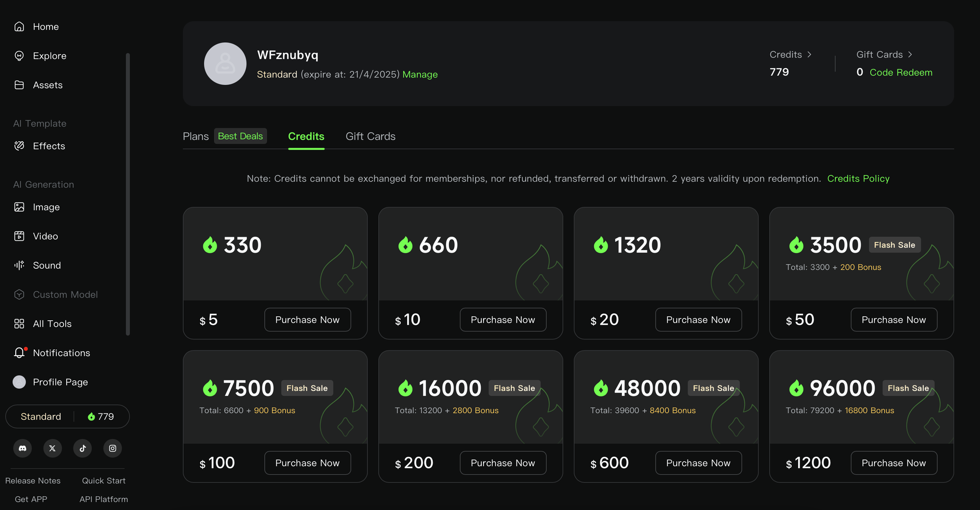Image resolution: width=980 pixels, height=510 pixels.
Task: Click the Code Redeem link
Action: (901, 73)
